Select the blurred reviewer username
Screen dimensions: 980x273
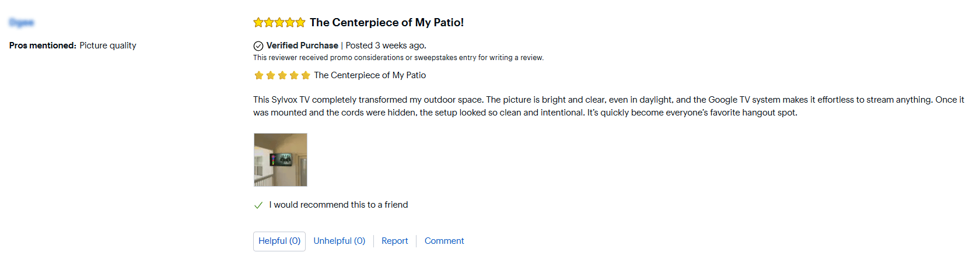22,23
